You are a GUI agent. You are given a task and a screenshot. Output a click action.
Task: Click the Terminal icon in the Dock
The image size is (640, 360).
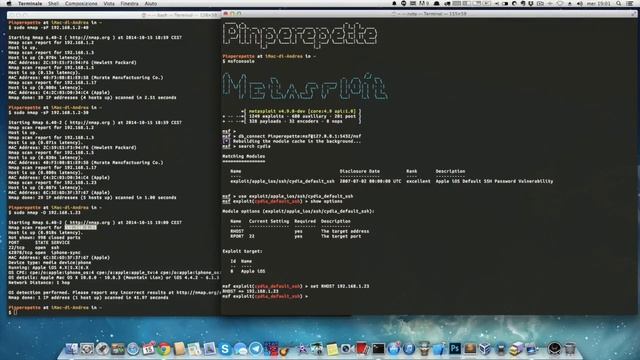coord(378,349)
